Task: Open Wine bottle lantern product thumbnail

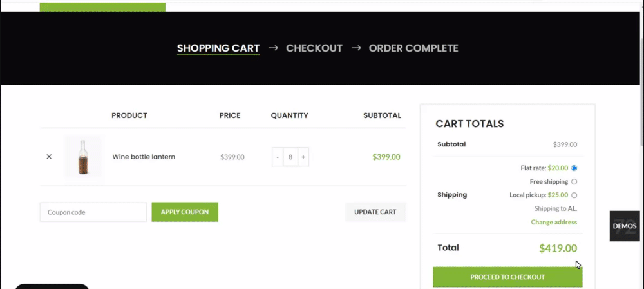Action: tap(82, 157)
